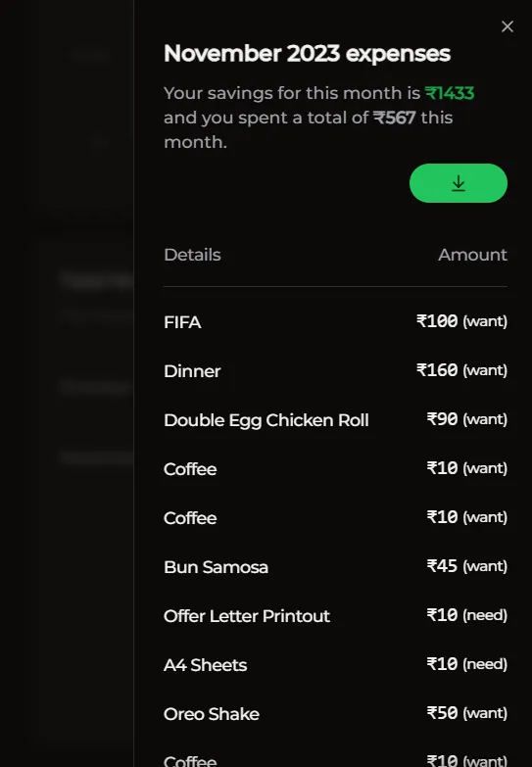532x767 pixels.
Task: Select the FIFA expense entry
Action: pyautogui.click(x=335, y=322)
